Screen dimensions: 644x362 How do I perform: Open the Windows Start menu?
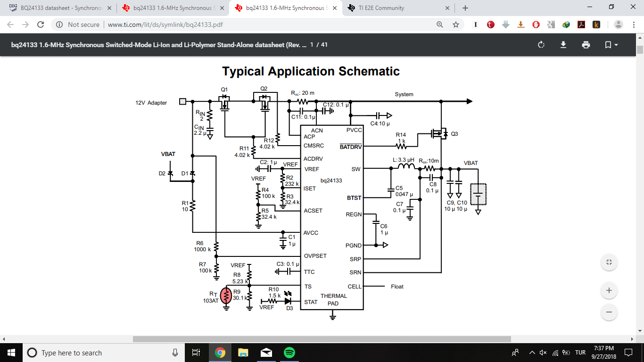11,353
